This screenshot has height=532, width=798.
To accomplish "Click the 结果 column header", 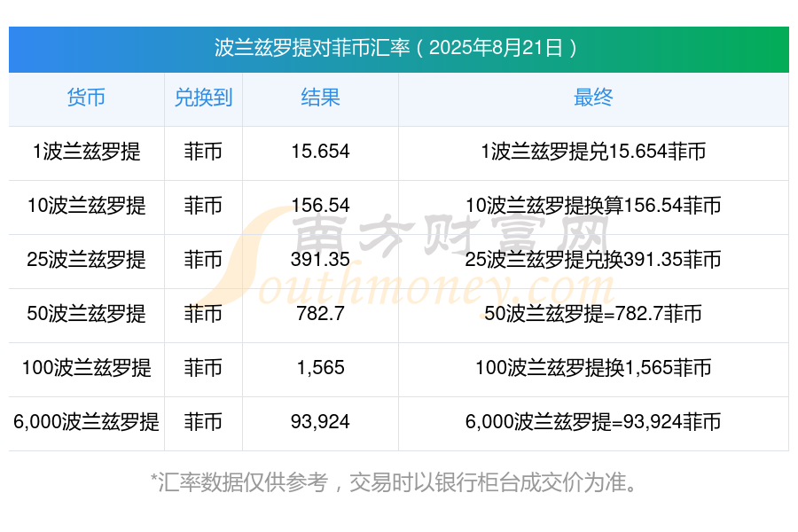I will point(320,98).
